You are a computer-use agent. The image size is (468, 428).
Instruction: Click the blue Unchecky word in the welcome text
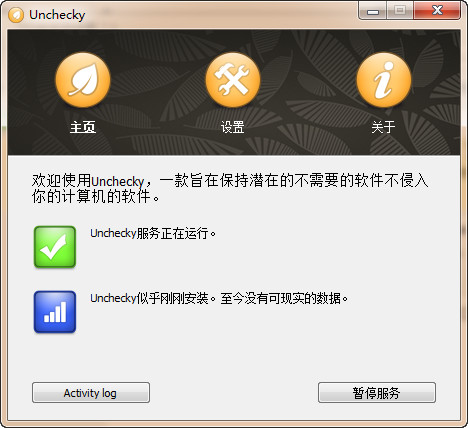point(117,182)
